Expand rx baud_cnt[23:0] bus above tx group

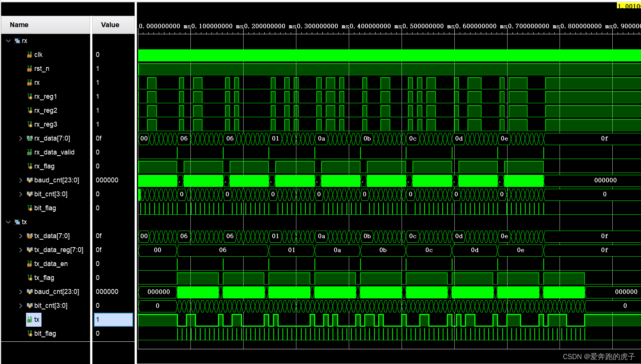tap(21, 180)
